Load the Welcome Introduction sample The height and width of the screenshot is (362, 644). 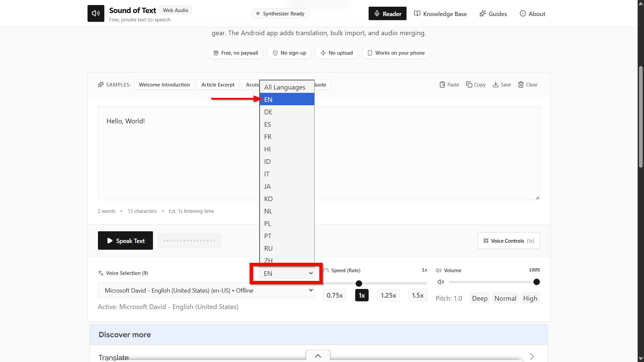tap(164, 85)
